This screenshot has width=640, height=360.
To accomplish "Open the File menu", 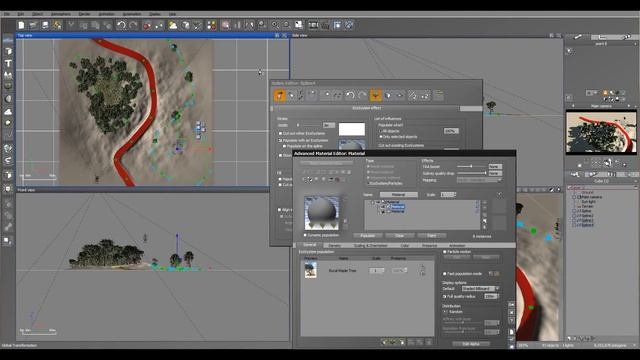I will pos(7,14).
